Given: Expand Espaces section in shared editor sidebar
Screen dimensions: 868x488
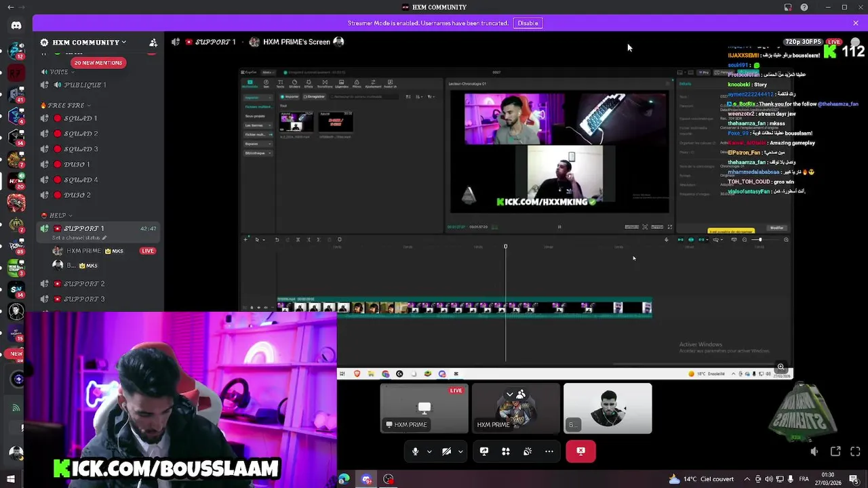Looking at the screenshot, I should [x=258, y=144].
